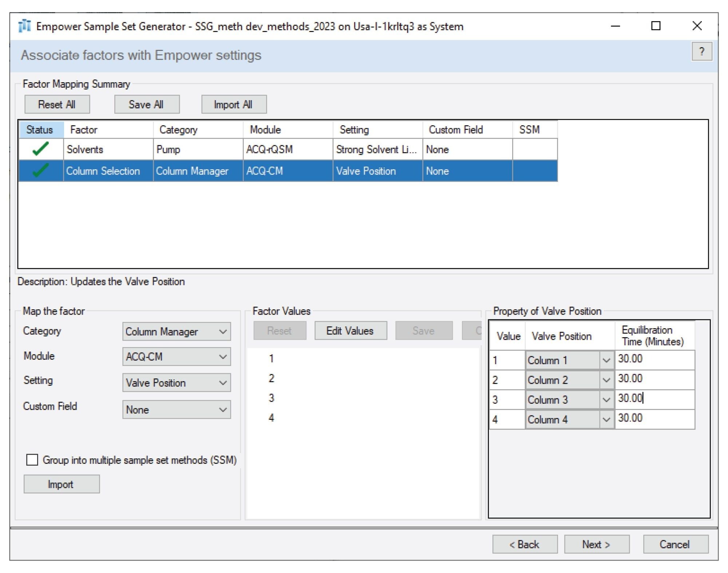
Task: Click the Equilibration Time (Minutes) column header
Action: [654, 335]
